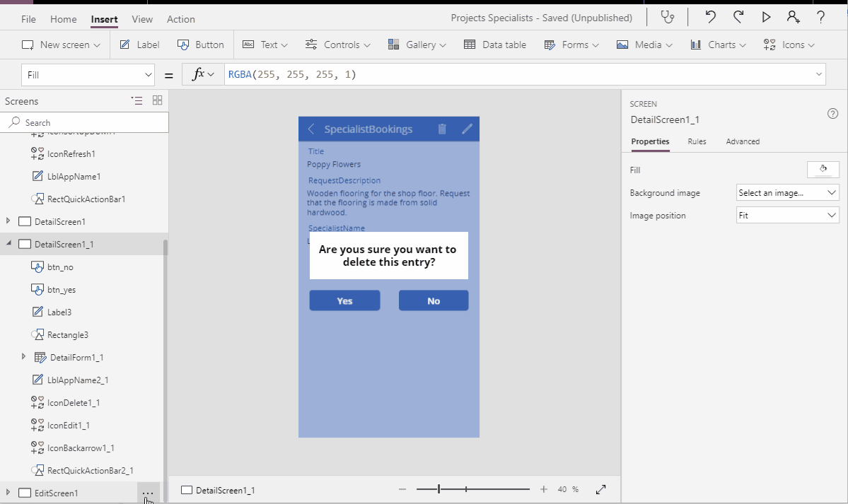This screenshot has width=848, height=504.
Task: Switch the Screens panel to grid view
Action: tap(157, 100)
